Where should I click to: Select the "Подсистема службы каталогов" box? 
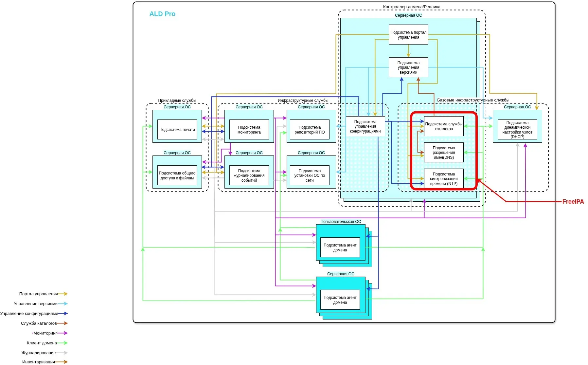click(x=444, y=126)
